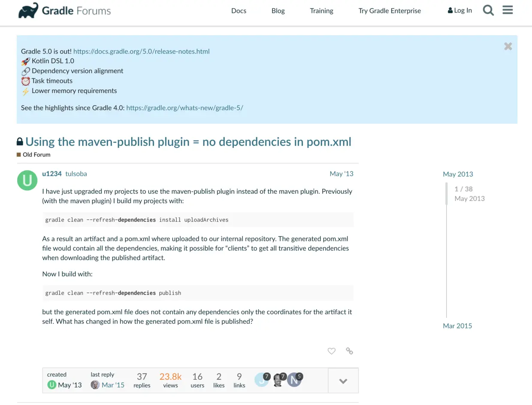Screen dimensions: 532x405
Task: Click small green U avatar under created
Action: pos(52,385)
